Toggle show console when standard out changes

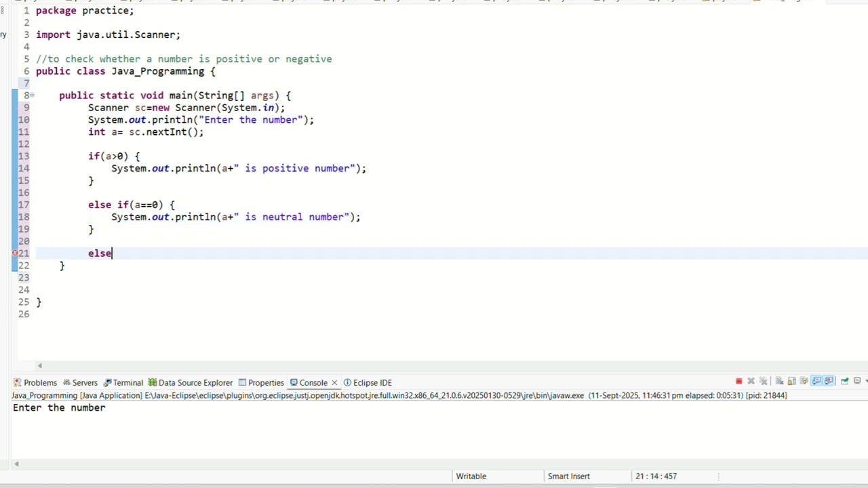click(816, 381)
